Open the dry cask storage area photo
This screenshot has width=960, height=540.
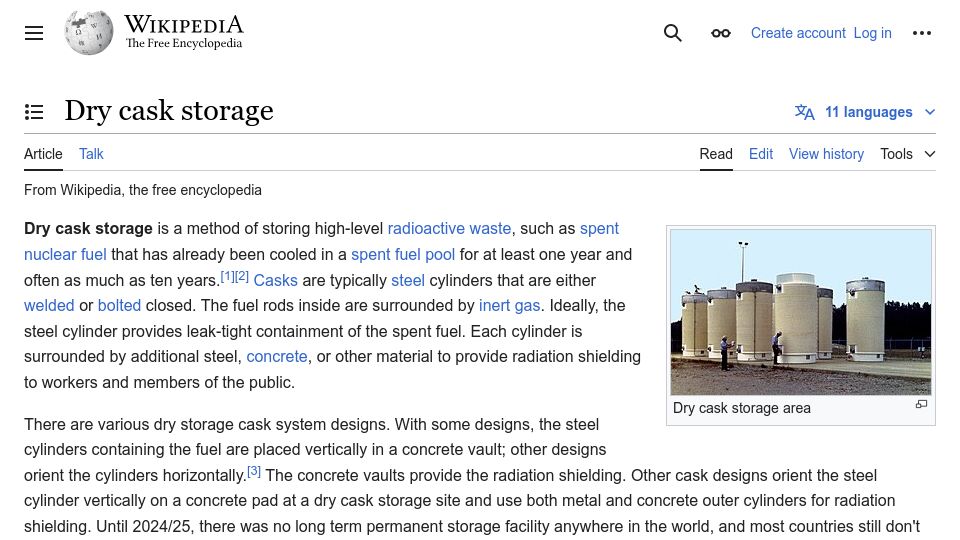coord(801,312)
